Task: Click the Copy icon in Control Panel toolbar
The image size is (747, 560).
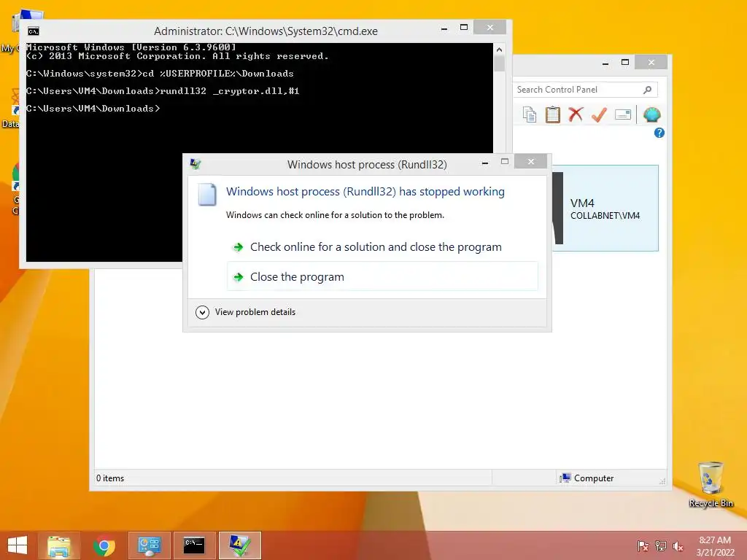Action: pos(530,114)
